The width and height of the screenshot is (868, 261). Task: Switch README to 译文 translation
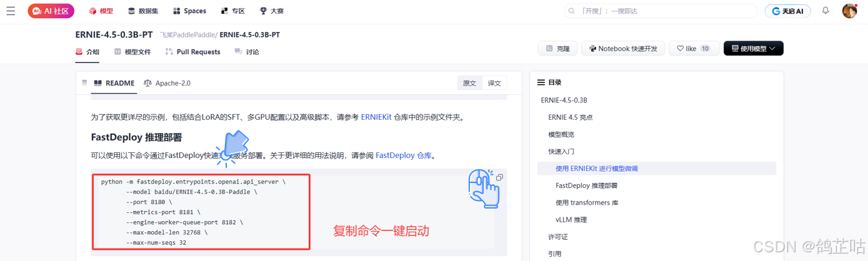point(494,83)
